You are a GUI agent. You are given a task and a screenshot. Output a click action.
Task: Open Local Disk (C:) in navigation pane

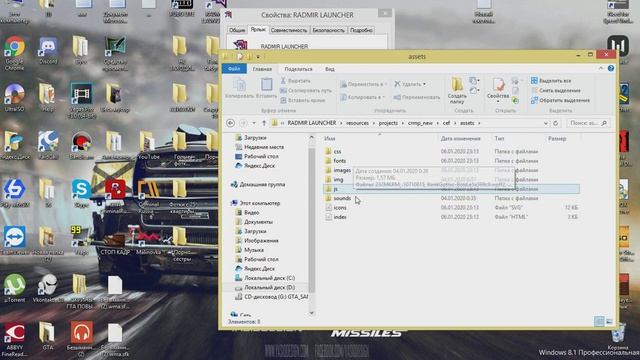[269, 278]
